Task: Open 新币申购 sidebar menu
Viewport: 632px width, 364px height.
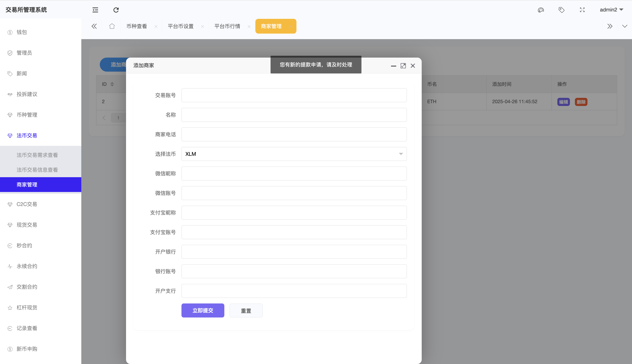Action: [x=40, y=349]
